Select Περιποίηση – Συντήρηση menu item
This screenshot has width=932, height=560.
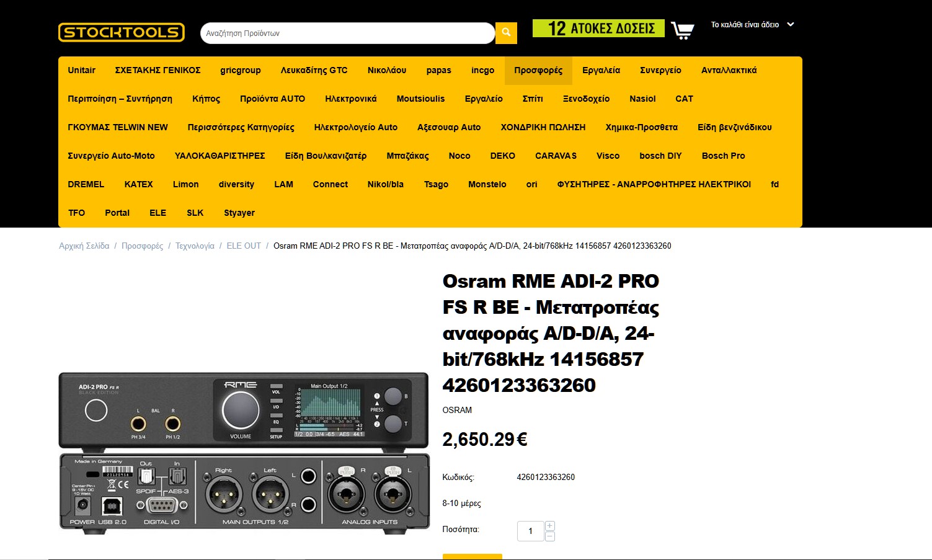(120, 99)
